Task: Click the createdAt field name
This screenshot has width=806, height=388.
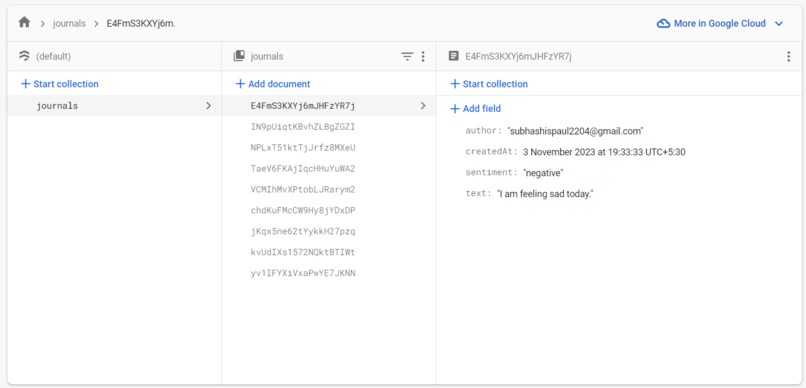Action: click(x=491, y=152)
